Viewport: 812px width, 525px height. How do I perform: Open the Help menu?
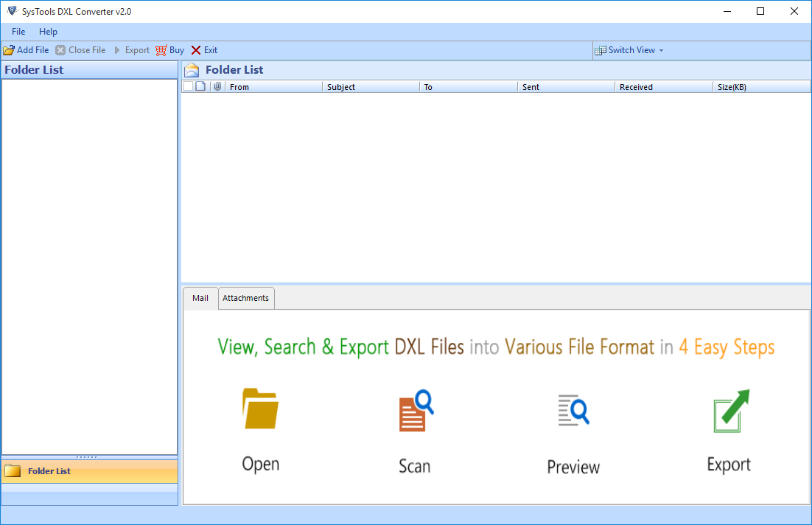(x=48, y=31)
